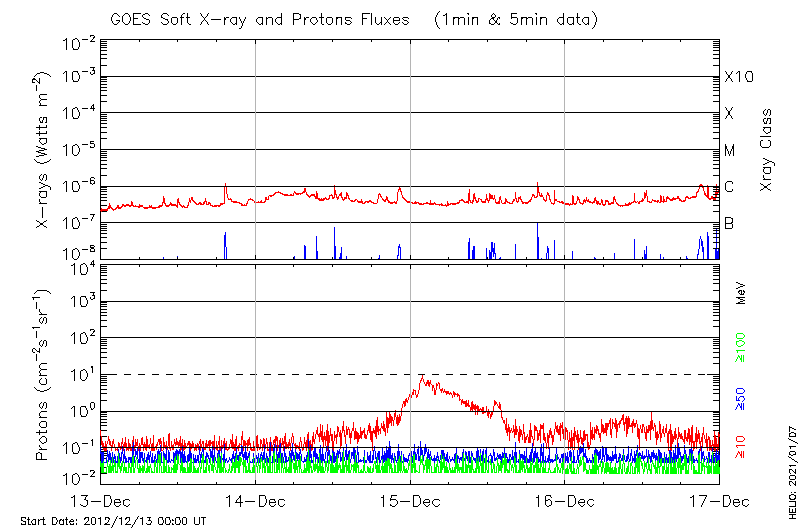Select the blue '≥50' MeV legend label
This screenshot has height=530, width=800.
pos(741,396)
